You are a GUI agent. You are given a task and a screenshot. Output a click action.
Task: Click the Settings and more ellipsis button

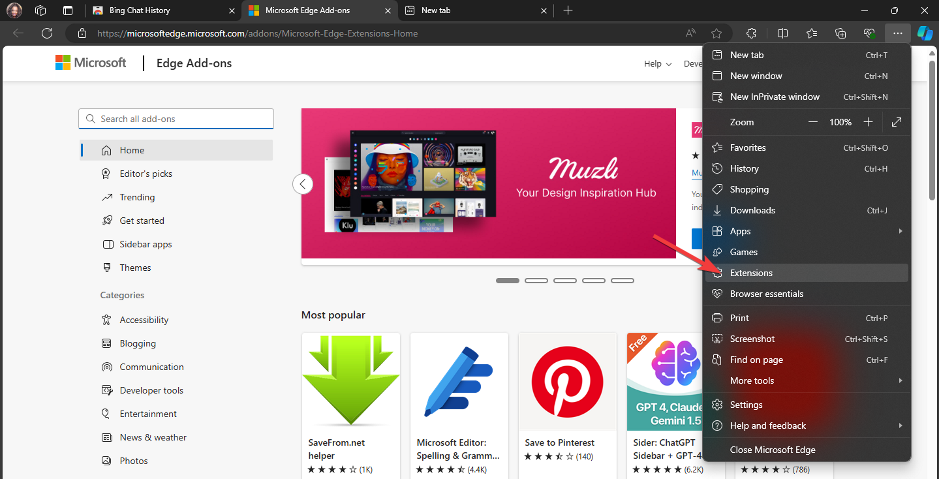click(x=897, y=34)
